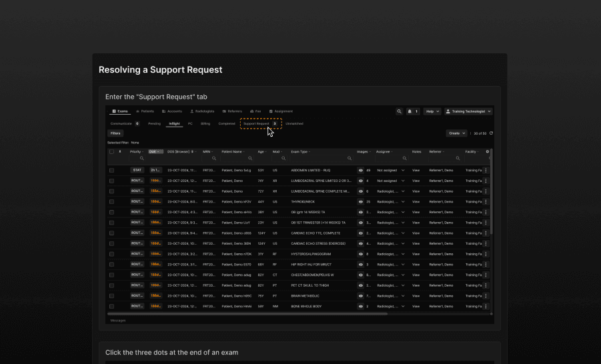
Task: Open the Assignment navigation tab
Action: tap(281, 111)
